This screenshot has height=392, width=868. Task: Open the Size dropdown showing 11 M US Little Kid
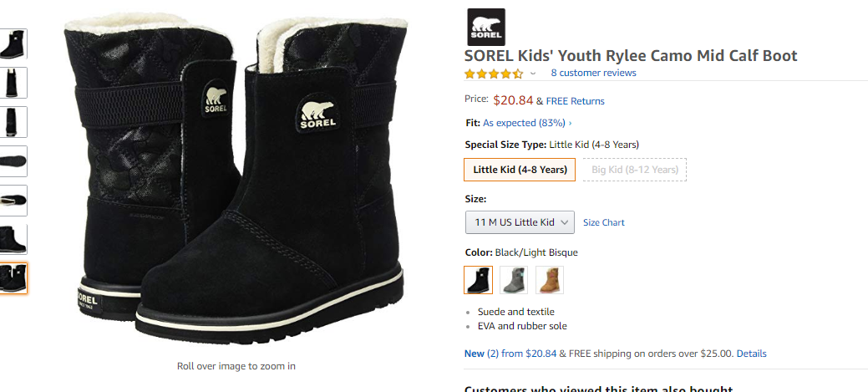coord(520,222)
